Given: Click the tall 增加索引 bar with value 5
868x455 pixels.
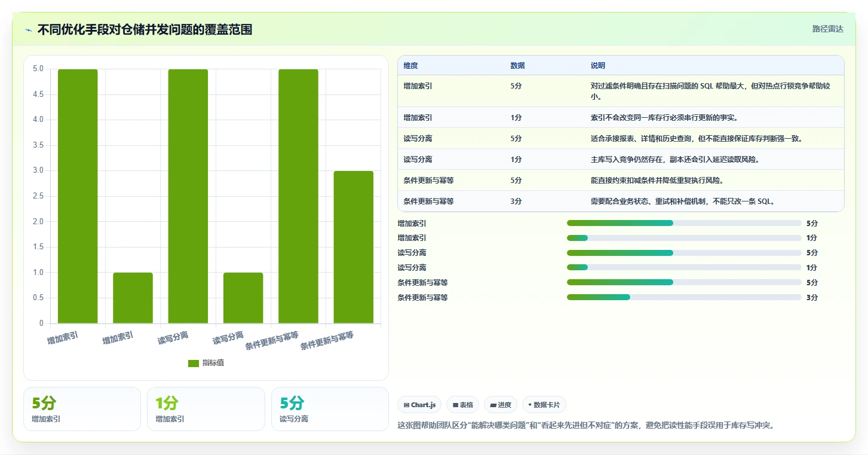Looking at the screenshot, I should click(x=78, y=196).
